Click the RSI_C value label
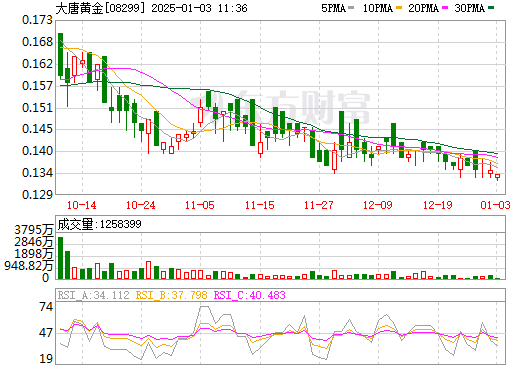The image size is (520, 365). (x=250, y=295)
